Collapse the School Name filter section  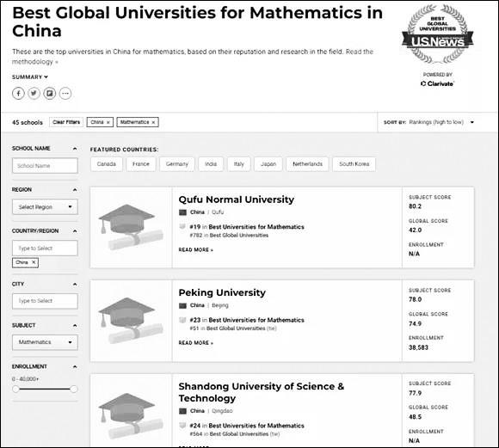click(x=75, y=149)
